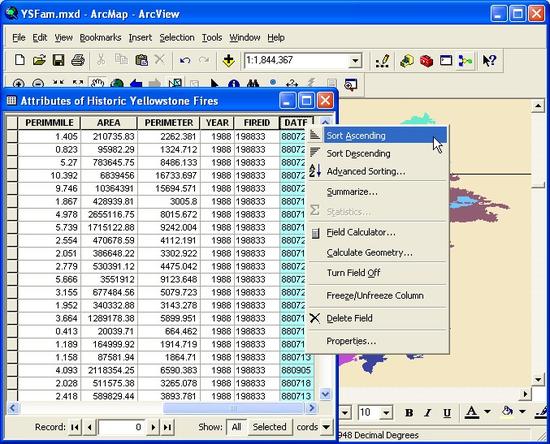Expand the map scale dropdown
The width and height of the screenshot is (550, 444).
(x=355, y=61)
